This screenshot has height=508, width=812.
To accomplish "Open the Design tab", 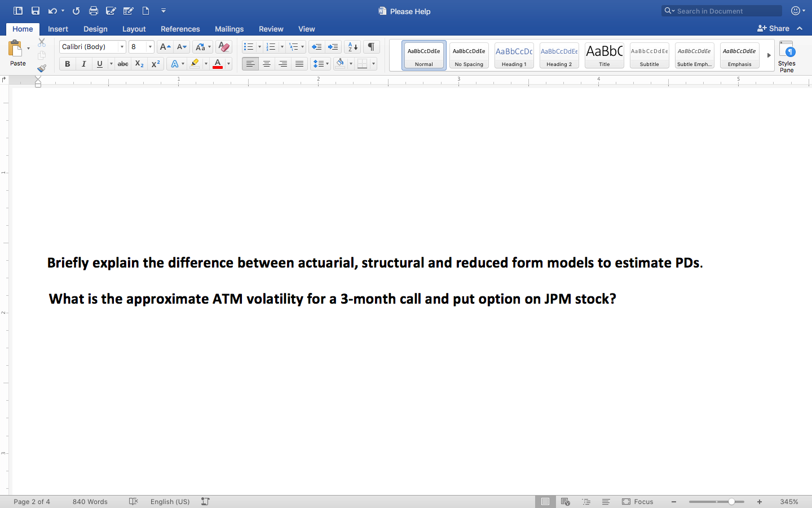I will pos(95,29).
